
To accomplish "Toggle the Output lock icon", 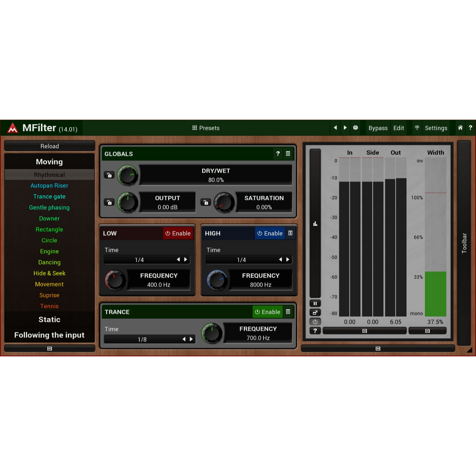I will coord(109,202).
